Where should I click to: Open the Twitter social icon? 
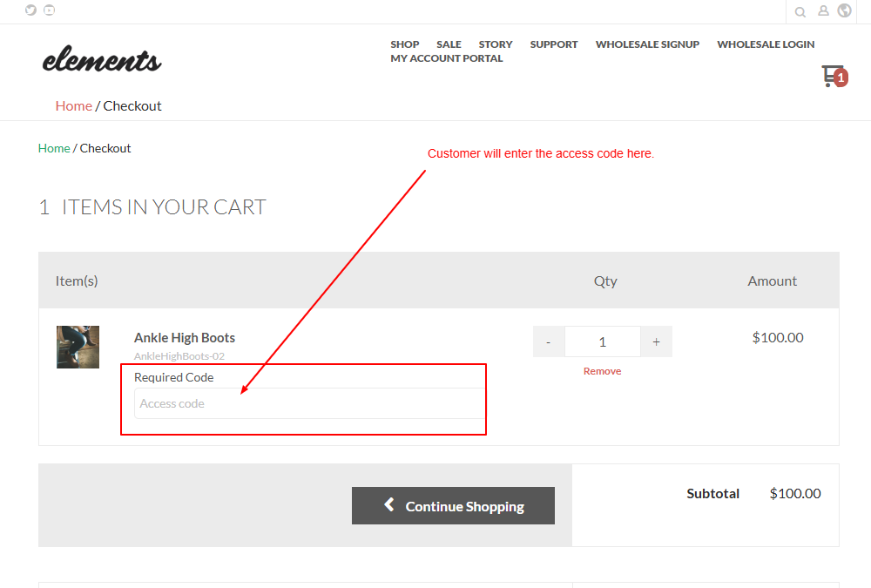(31, 10)
